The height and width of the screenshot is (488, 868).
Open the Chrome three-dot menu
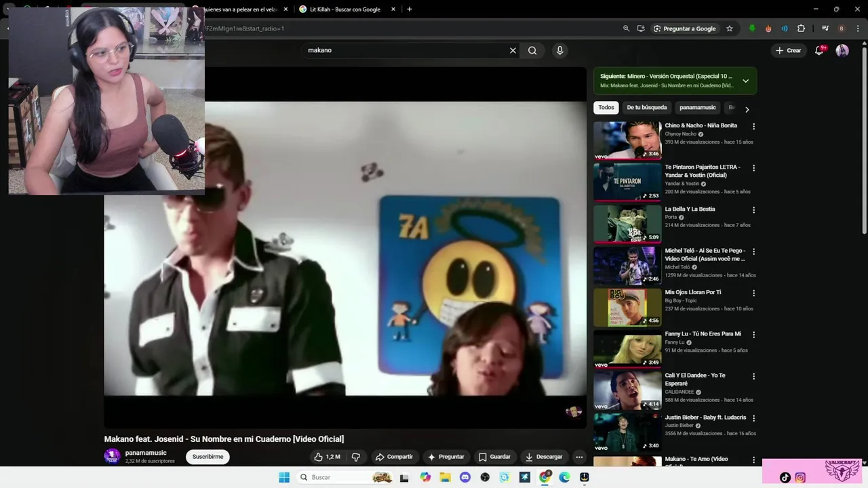[x=859, y=28]
